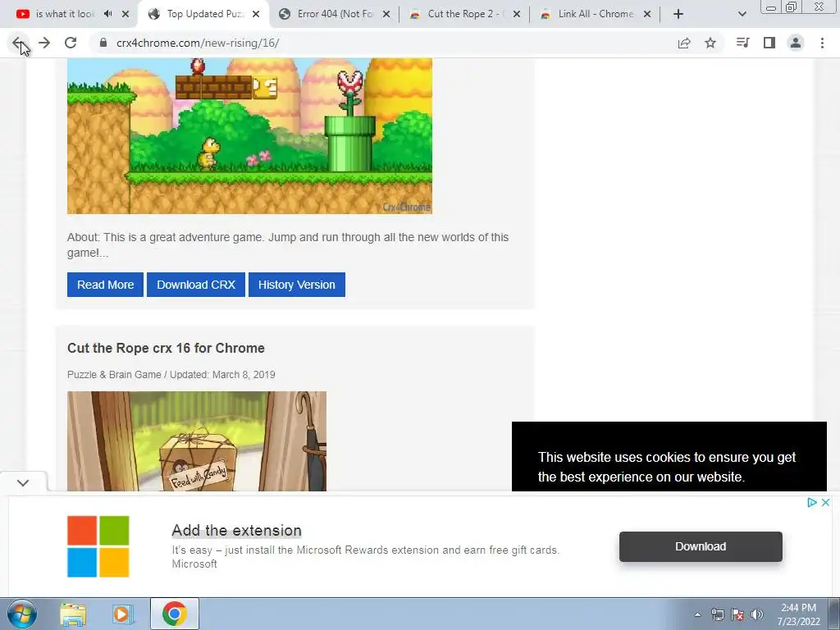This screenshot has height=630, width=840.
Task: Close the YouTube tab
Action: (126, 14)
